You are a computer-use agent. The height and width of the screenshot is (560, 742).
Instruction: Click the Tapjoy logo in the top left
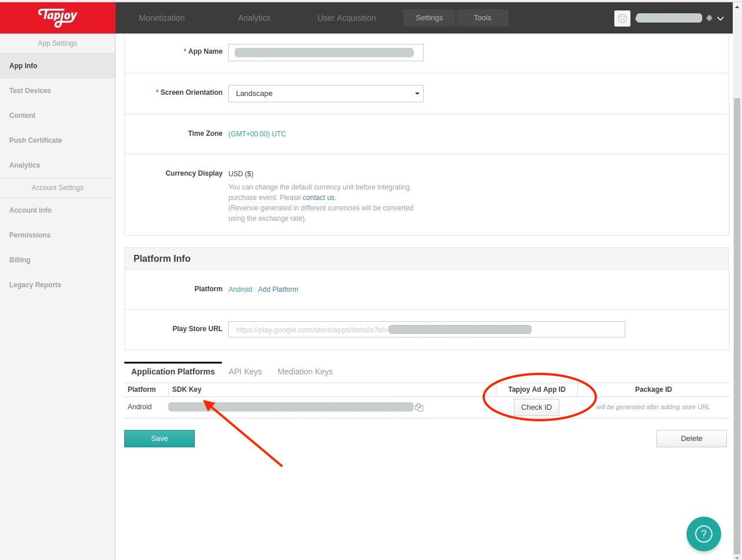tap(57, 17)
